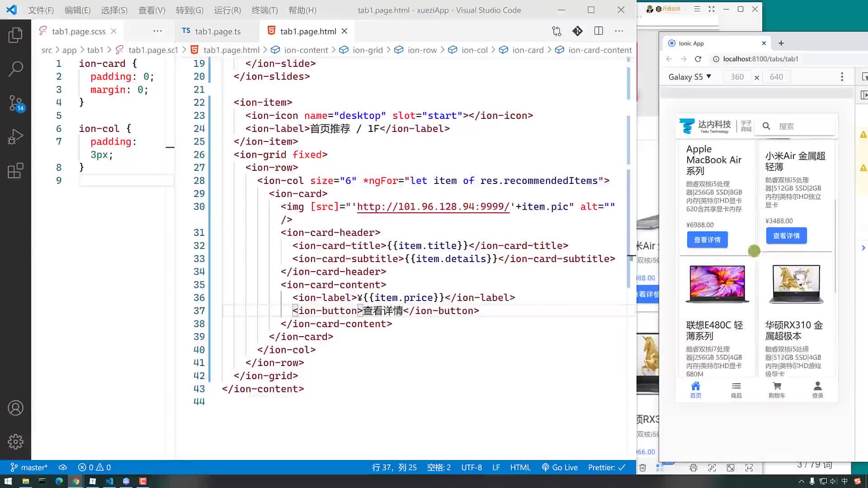
Task: Click 查看详情 button under Apple MacBook Air
Action: [x=707, y=240]
